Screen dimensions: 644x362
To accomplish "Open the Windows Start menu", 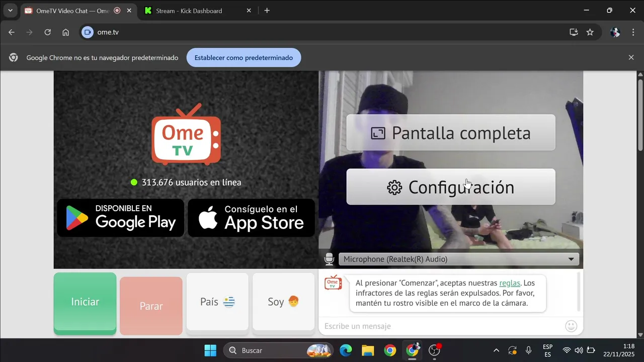I will [x=210, y=350].
